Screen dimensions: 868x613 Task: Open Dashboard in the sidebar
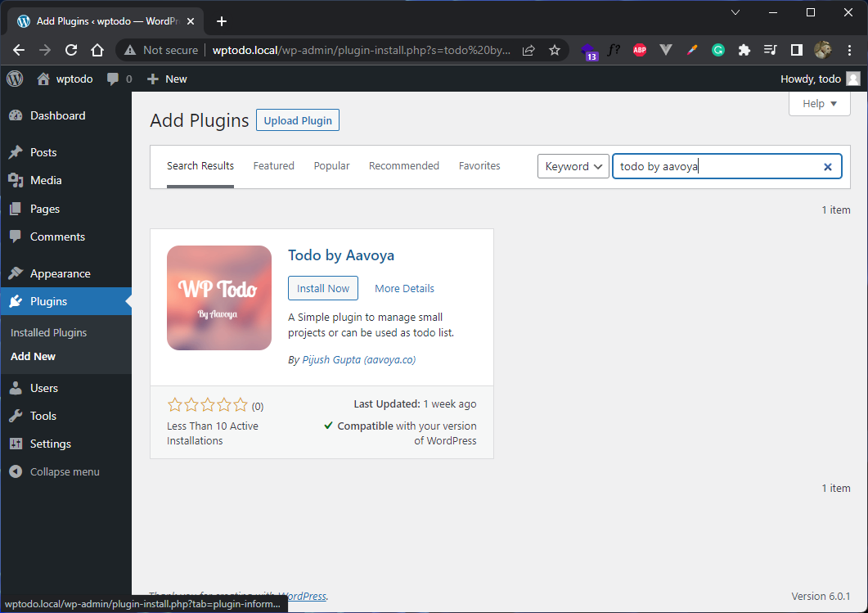coord(66,115)
